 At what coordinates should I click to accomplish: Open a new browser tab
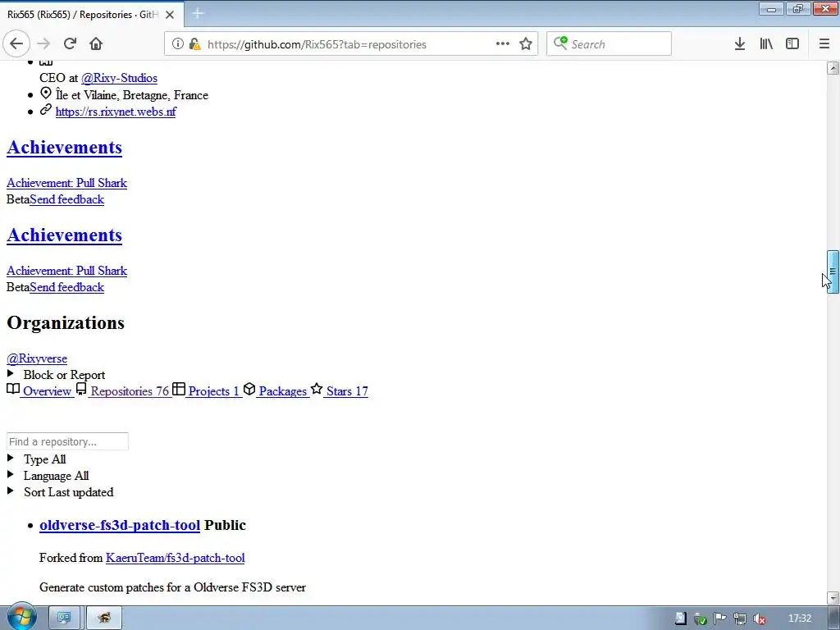coord(198,14)
